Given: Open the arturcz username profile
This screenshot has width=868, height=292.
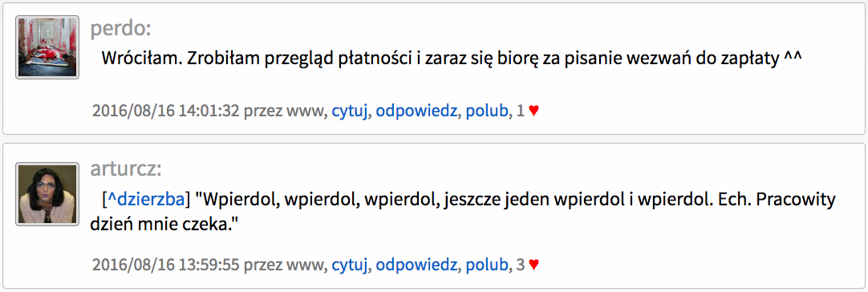Looking at the screenshot, I should (x=126, y=169).
